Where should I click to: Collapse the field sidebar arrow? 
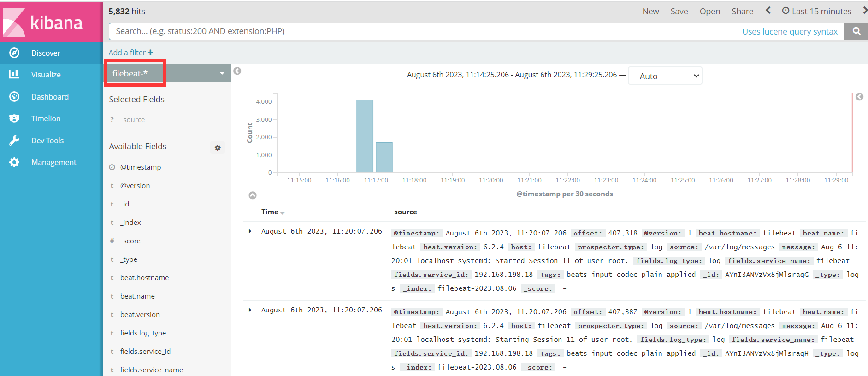coord(237,71)
